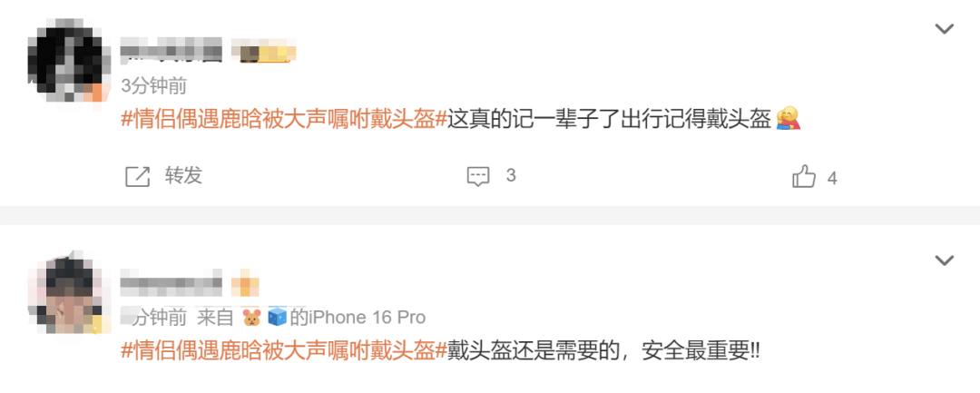Viewport: 980px width, 393px height.
Task: Visit the first post's blurred username
Action: pos(171,50)
